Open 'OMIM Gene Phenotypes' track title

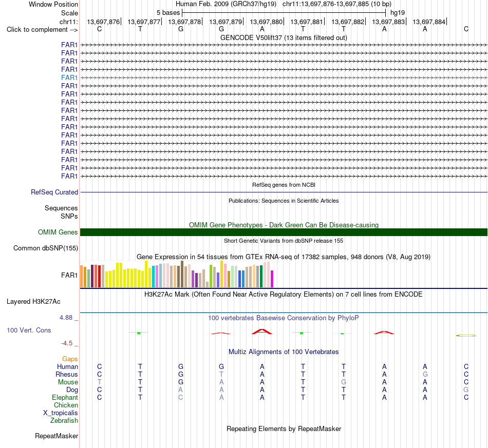click(284, 225)
